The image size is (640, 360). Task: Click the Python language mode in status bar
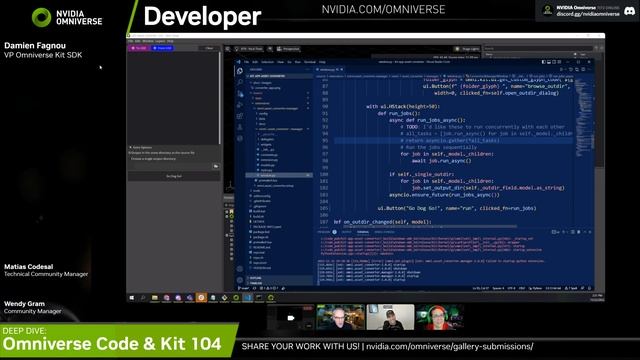tap(536, 289)
